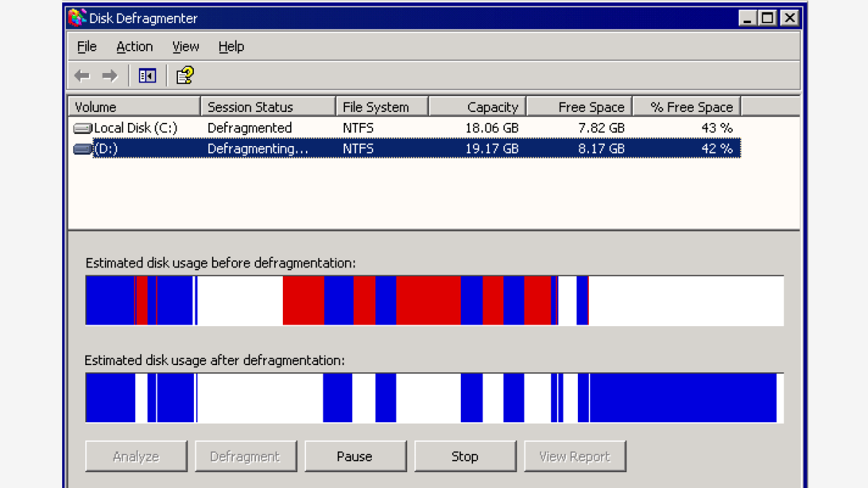The height and width of the screenshot is (488, 868).
Task: Close the Disk Defragmenter window
Action: [x=789, y=19]
